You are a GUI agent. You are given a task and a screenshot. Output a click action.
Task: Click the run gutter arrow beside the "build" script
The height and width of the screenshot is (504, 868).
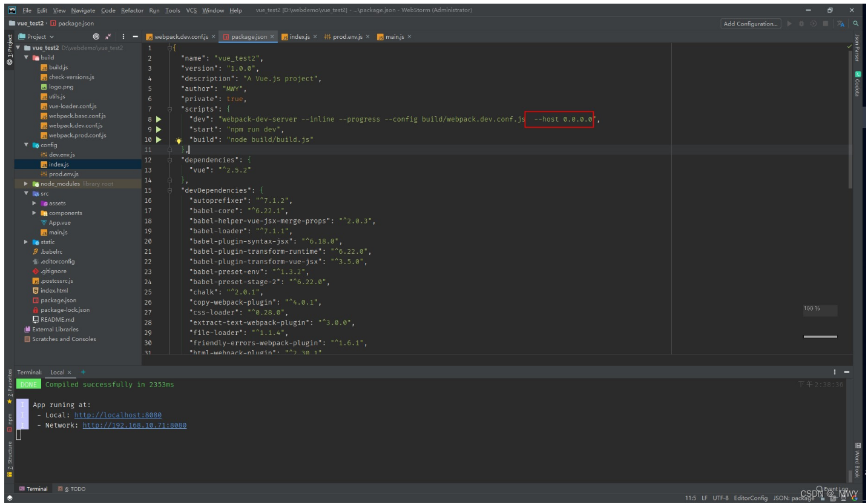[159, 139]
